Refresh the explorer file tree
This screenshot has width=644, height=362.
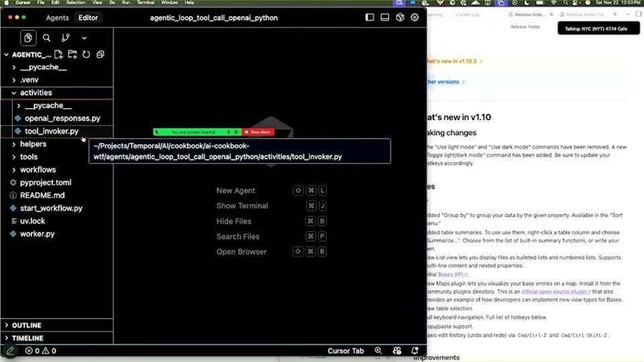point(87,54)
